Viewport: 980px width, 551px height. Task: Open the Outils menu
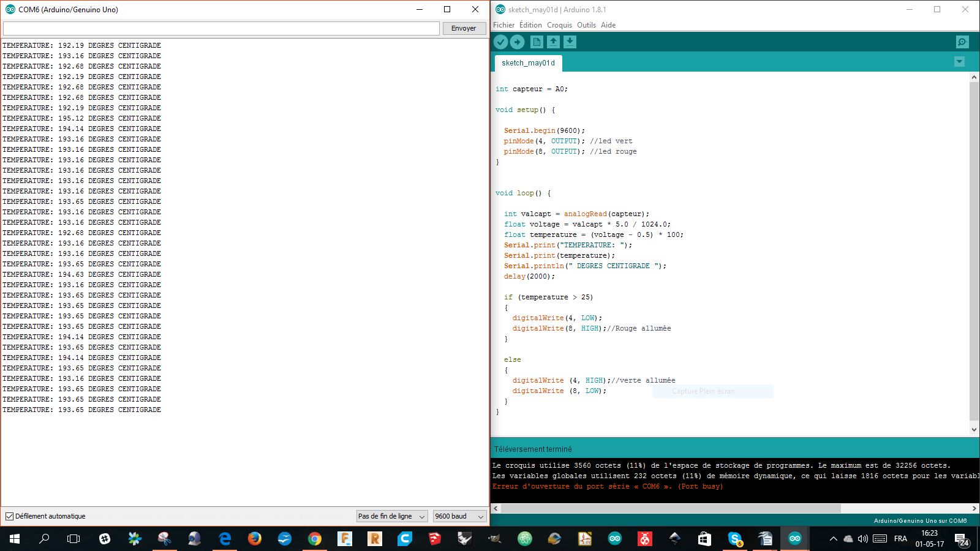tap(586, 25)
